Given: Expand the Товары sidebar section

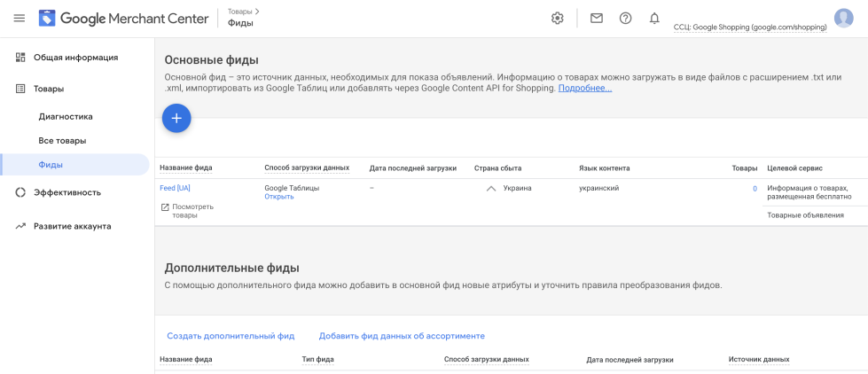Looking at the screenshot, I should [49, 89].
